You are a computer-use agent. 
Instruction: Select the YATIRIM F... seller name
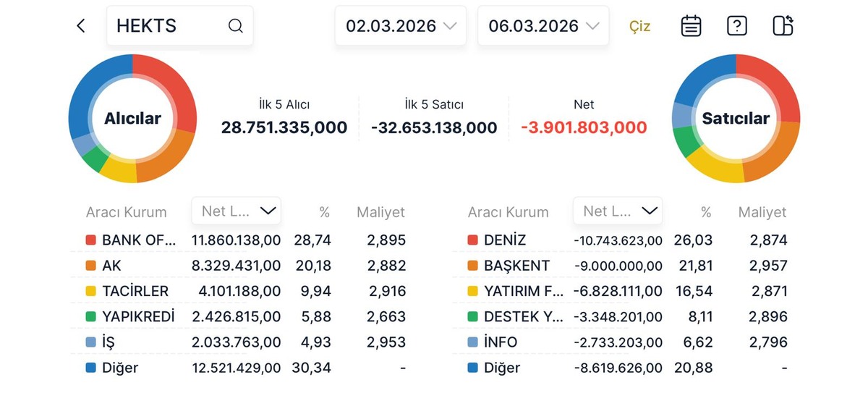524,291
